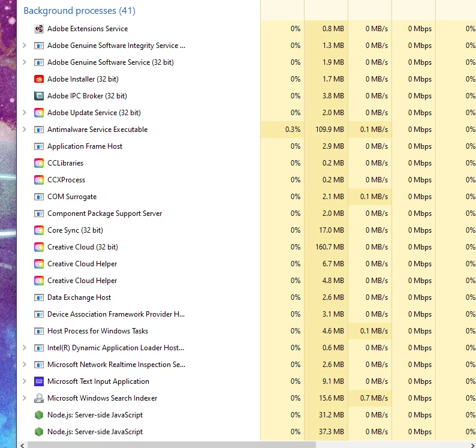The height and width of the screenshot is (448, 476).
Task: Click the Component Package Support Server icon
Action: click(x=39, y=214)
